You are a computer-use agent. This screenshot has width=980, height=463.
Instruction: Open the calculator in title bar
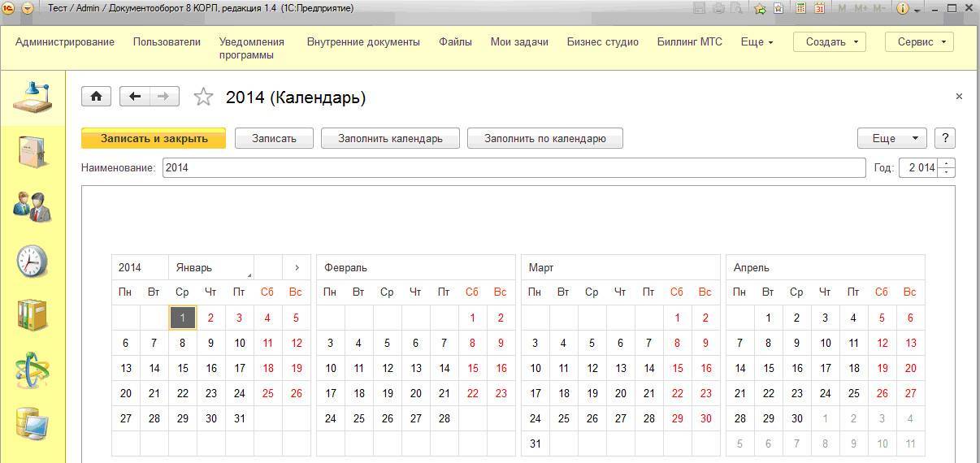(x=800, y=8)
